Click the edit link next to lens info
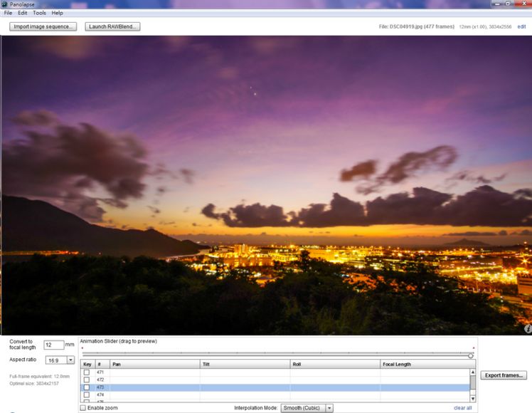This screenshot has height=413, width=532. pos(521,26)
